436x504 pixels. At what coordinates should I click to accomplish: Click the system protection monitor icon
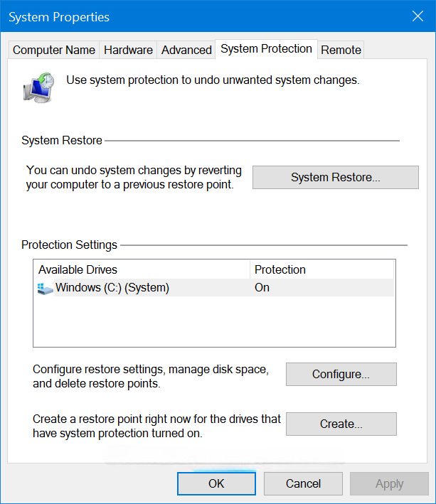pyautogui.click(x=38, y=86)
